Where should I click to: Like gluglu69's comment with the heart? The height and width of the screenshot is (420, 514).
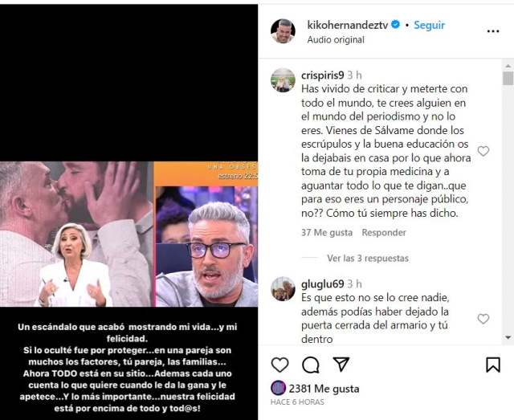click(483, 319)
